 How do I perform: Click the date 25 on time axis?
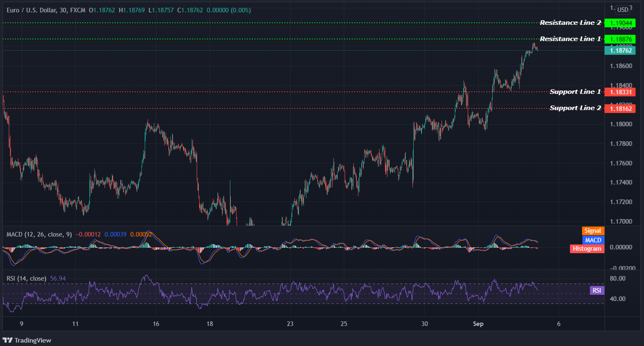344,324
